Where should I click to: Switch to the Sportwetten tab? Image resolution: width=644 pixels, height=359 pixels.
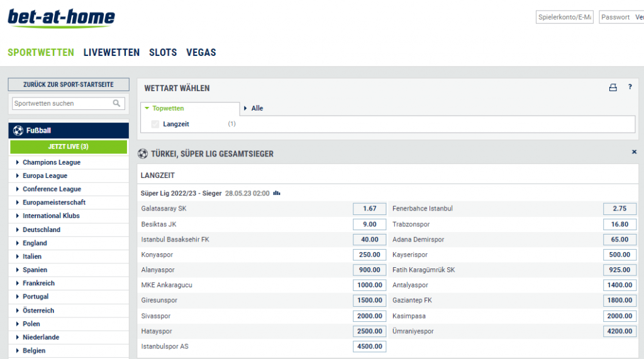tap(41, 53)
